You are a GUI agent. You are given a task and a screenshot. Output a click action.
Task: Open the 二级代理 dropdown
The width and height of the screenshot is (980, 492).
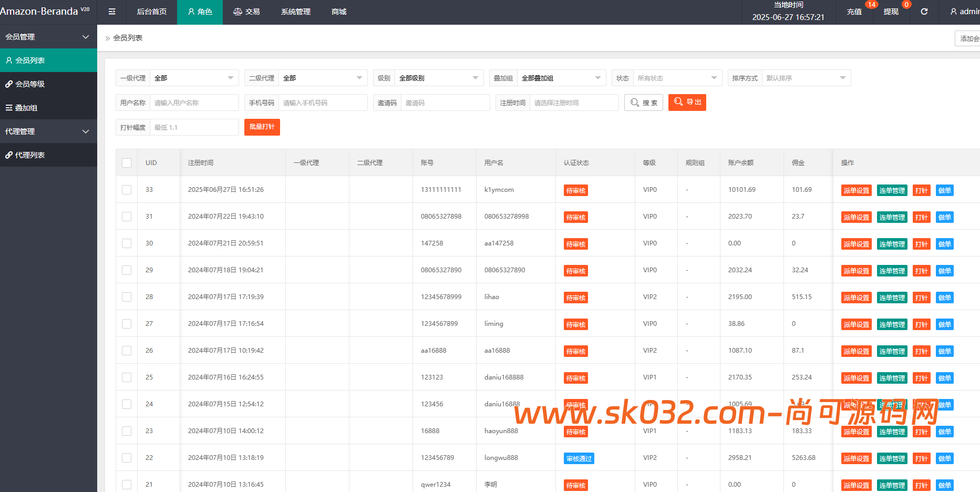[x=323, y=77]
